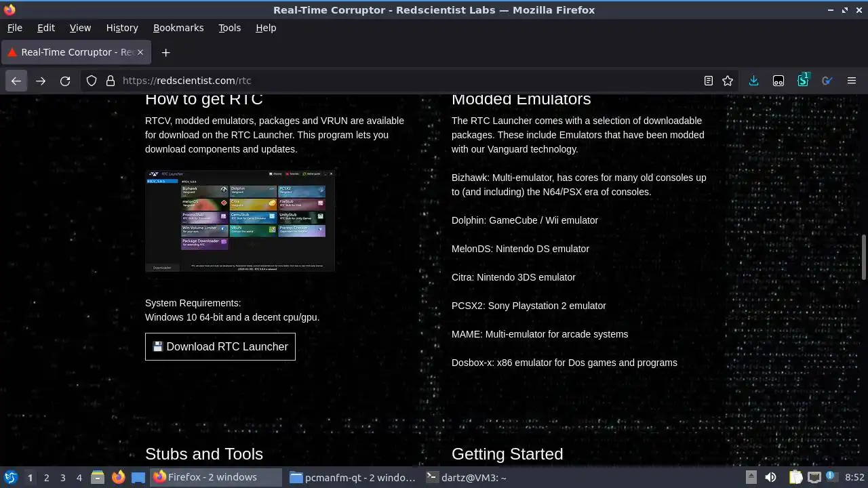Click the blue check extension icon
This screenshot has height=488, width=868.
(x=827, y=81)
